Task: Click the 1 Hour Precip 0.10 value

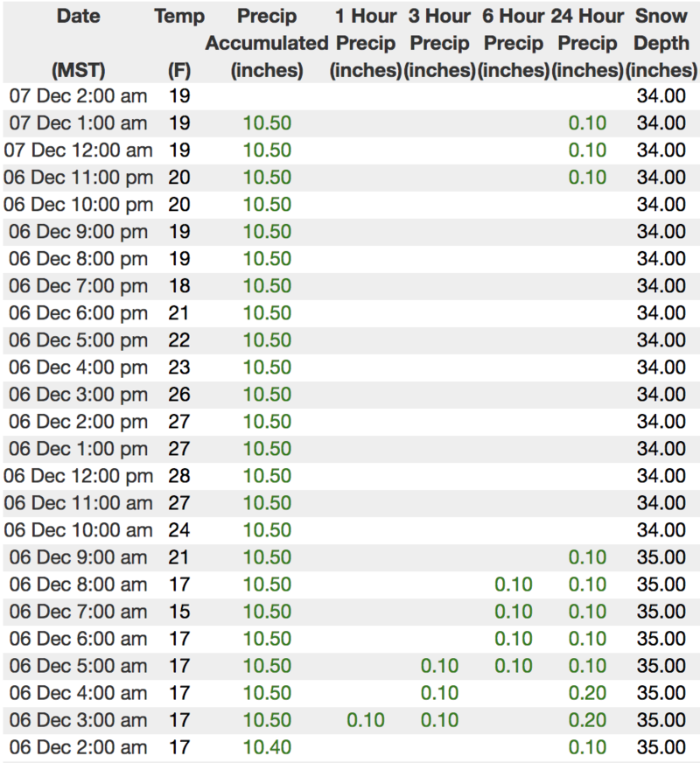Action: pyautogui.click(x=365, y=721)
